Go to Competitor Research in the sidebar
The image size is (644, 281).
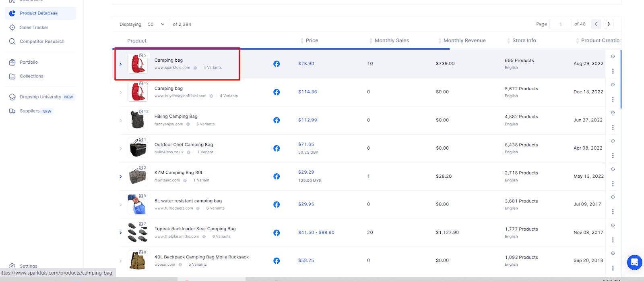tap(42, 42)
